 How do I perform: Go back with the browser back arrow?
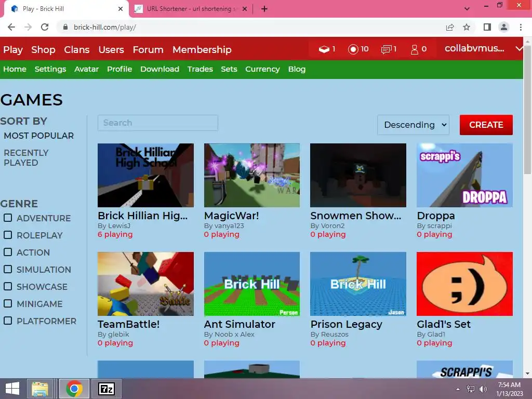11,27
